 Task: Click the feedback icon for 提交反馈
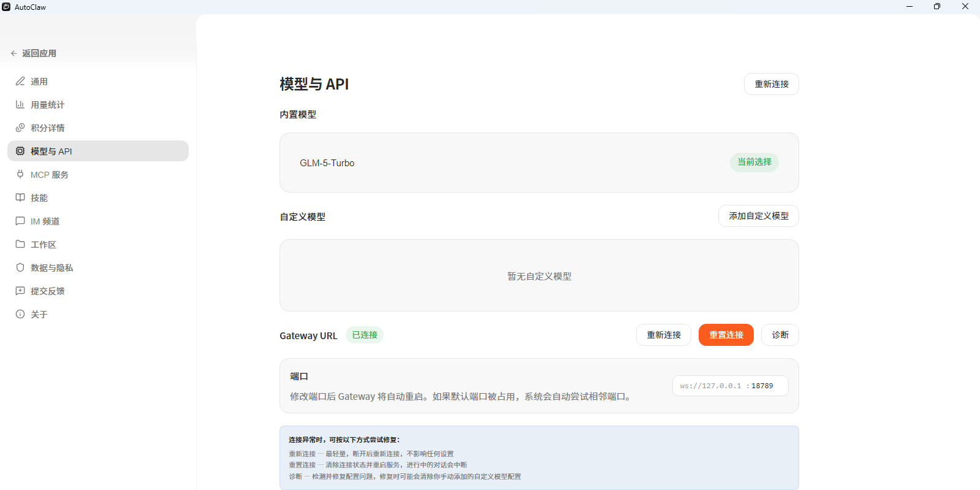tap(20, 291)
